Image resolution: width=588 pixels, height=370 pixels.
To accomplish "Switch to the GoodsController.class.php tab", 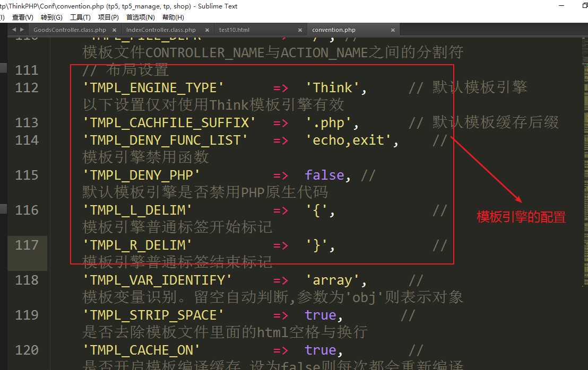I will (70, 30).
